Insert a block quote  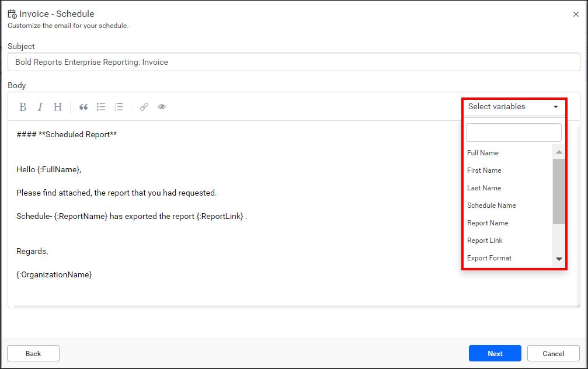[x=83, y=107]
